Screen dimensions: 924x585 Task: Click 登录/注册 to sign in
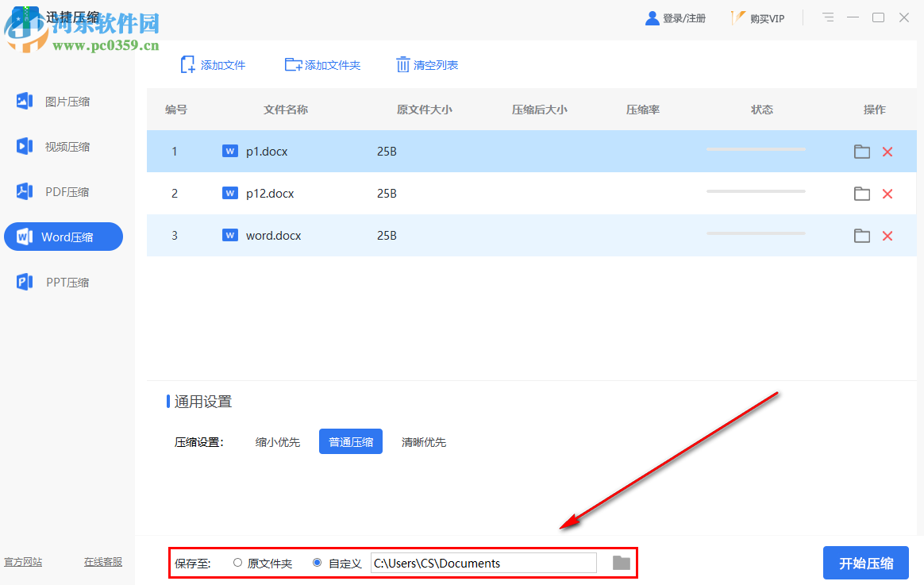click(x=676, y=17)
